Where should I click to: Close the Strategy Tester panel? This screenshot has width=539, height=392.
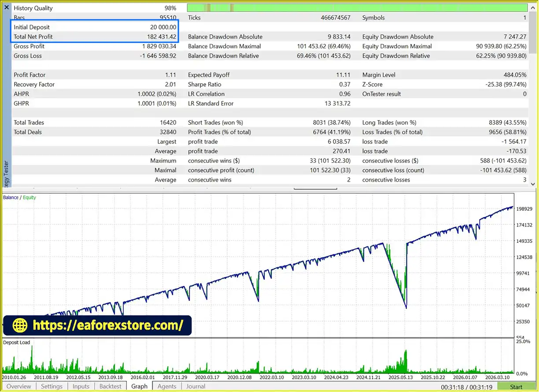click(6, 8)
